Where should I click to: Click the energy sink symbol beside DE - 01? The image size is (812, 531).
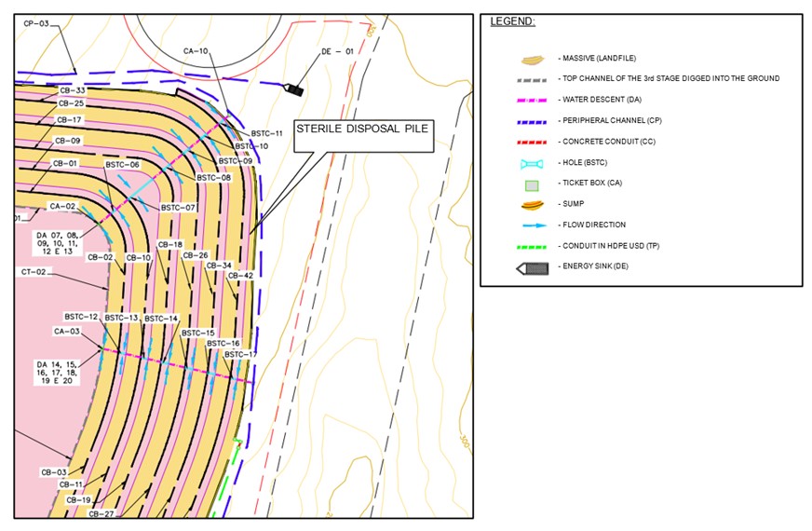pyautogui.click(x=293, y=89)
